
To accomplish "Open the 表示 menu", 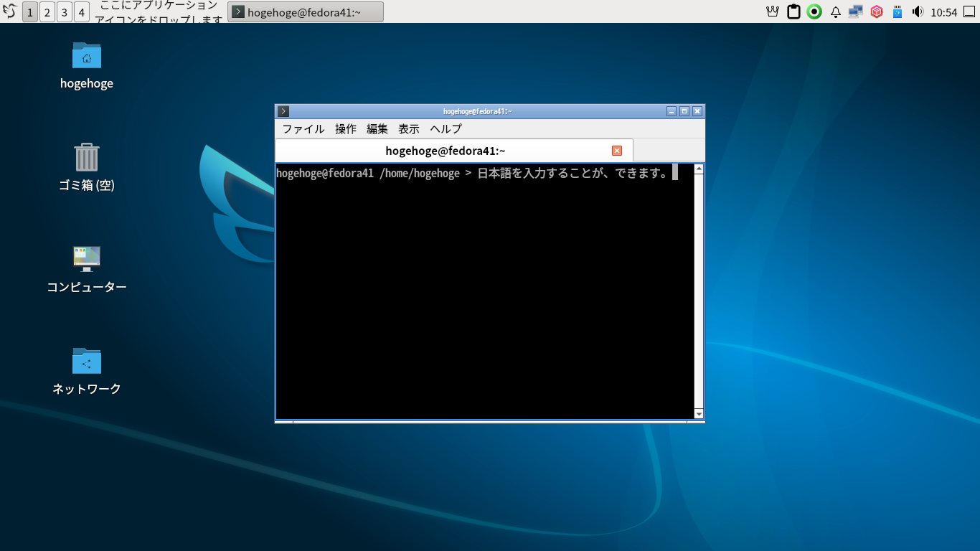I will pyautogui.click(x=408, y=129).
